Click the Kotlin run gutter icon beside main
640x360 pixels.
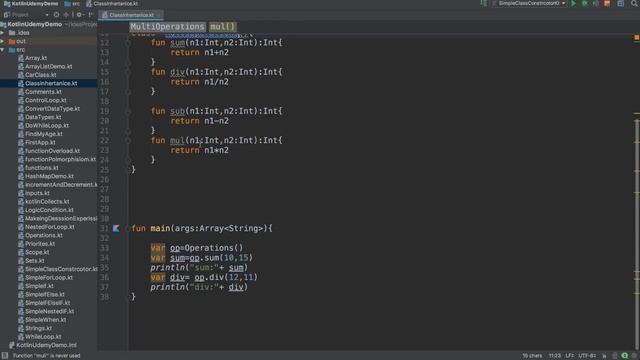pyautogui.click(x=116, y=228)
